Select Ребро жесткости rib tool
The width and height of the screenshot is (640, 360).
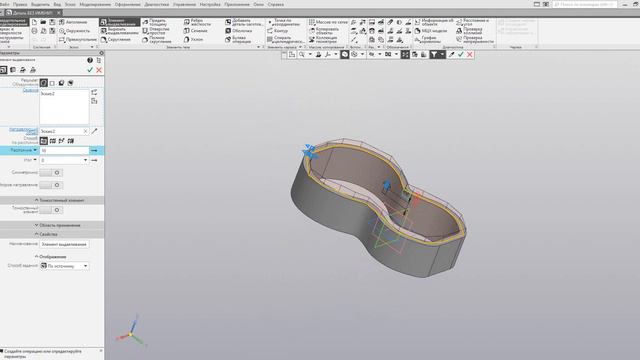pos(198,22)
